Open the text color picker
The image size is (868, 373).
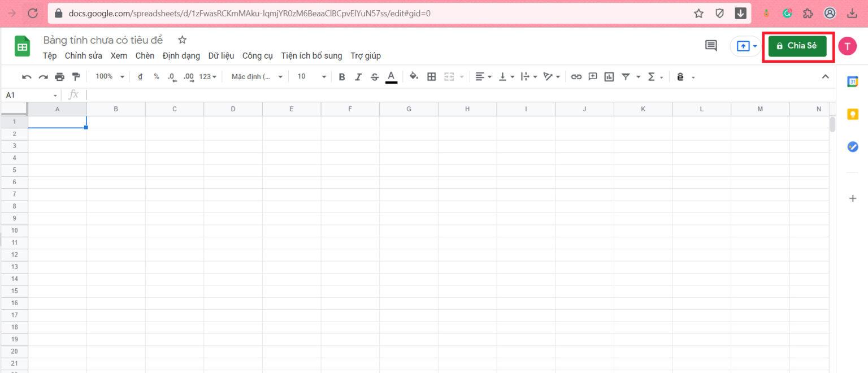coord(391,77)
